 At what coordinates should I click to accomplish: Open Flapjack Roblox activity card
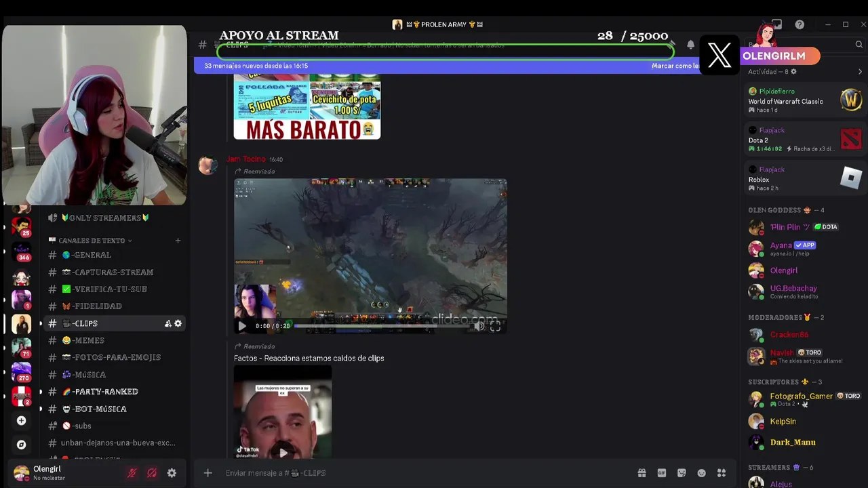tap(805, 178)
